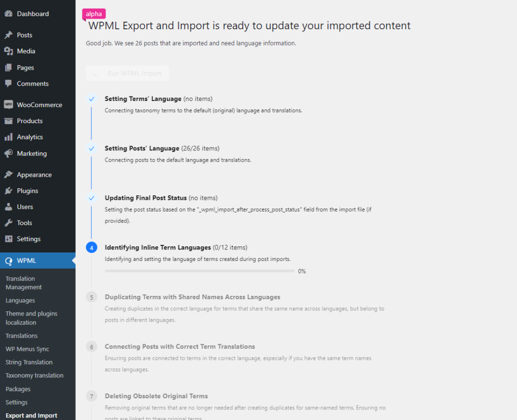Click the WPML logo icon
The height and width of the screenshot is (420, 517).
pyautogui.click(x=9, y=261)
